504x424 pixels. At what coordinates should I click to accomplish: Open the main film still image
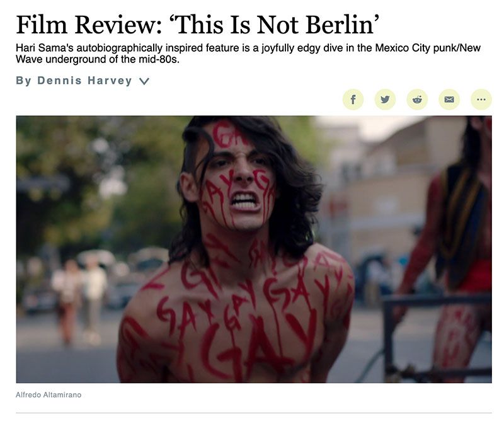point(254,249)
